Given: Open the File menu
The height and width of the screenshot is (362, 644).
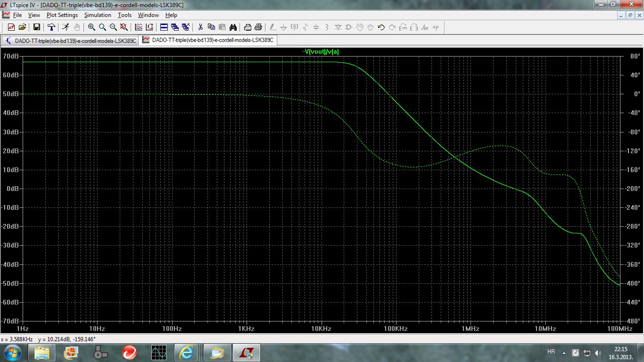Looking at the screenshot, I should click(17, 15).
